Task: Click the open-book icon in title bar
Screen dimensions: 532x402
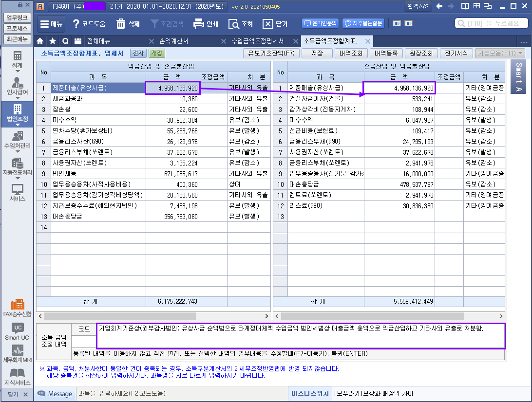Action: point(465,6)
